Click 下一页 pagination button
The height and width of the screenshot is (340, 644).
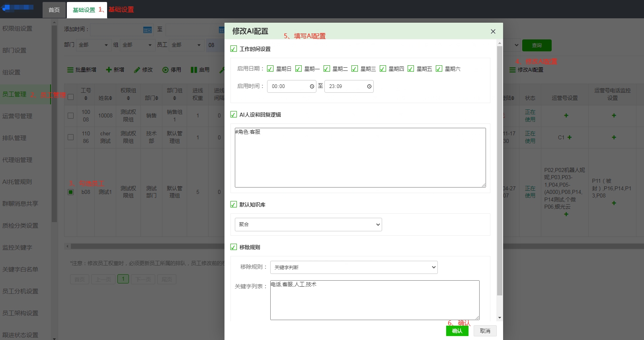click(x=143, y=279)
